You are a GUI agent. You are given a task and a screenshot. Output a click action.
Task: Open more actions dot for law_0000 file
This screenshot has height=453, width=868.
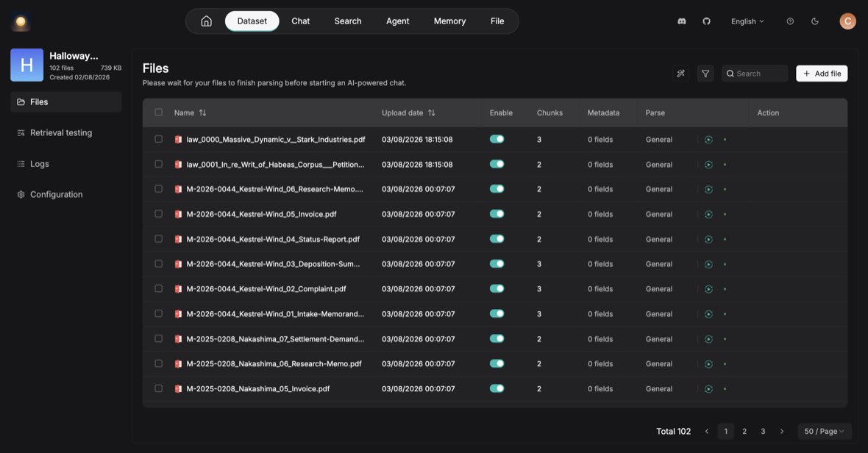click(x=725, y=140)
